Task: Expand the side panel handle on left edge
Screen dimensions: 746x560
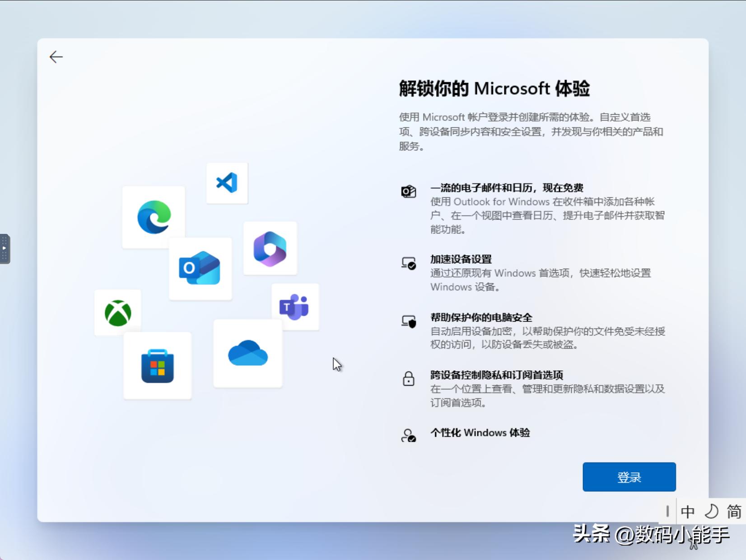Action: [5, 248]
